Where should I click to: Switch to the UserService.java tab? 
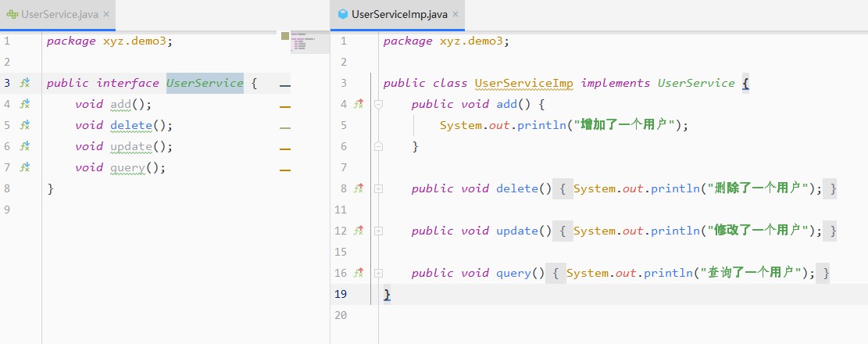[x=58, y=14]
